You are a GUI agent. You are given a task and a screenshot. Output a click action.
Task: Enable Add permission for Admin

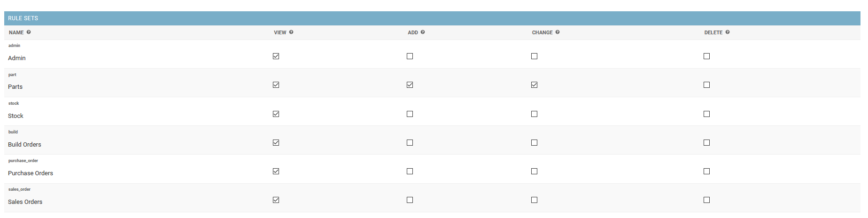[x=410, y=56]
